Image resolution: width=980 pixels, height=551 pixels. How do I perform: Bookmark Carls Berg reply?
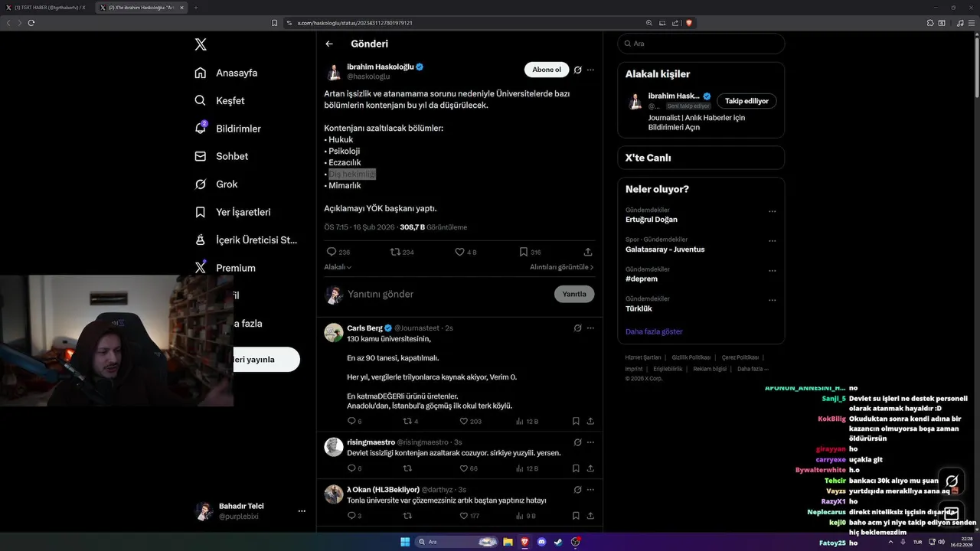(576, 421)
